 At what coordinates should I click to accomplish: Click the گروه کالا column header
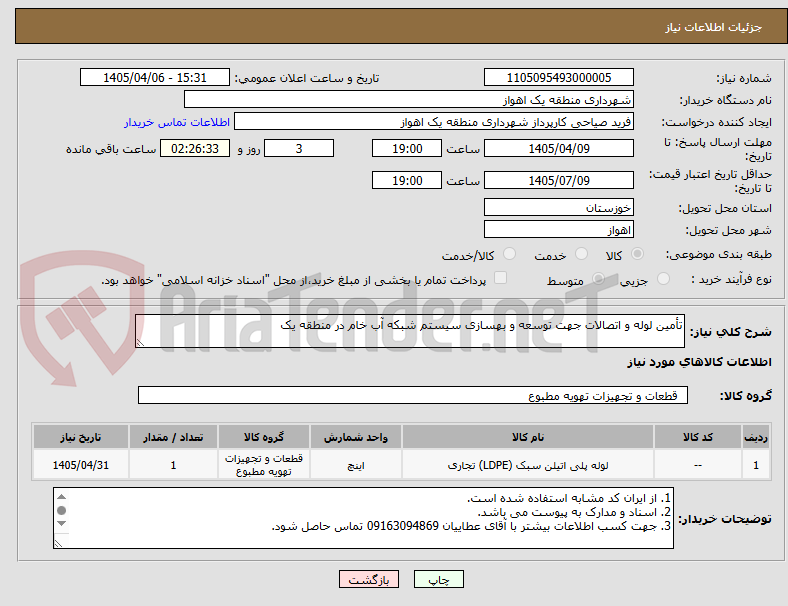point(263,437)
